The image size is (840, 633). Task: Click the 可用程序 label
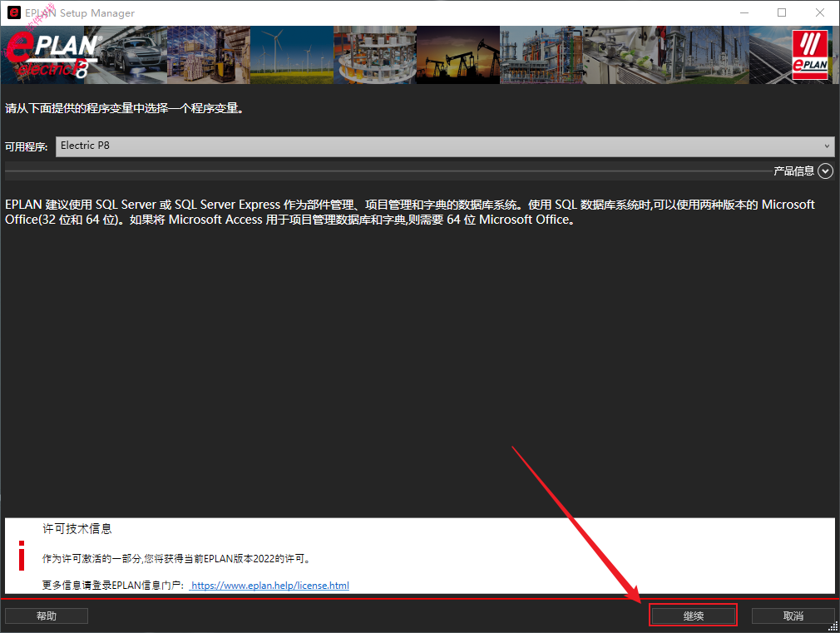click(x=27, y=147)
